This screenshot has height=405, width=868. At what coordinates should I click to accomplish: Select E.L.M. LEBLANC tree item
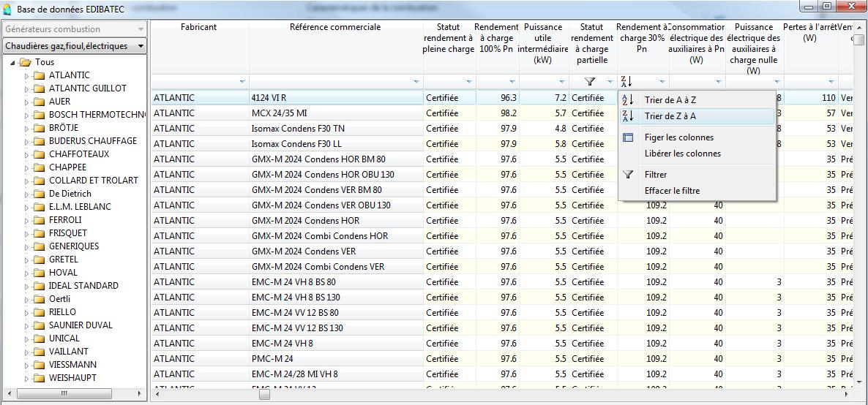click(80, 207)
